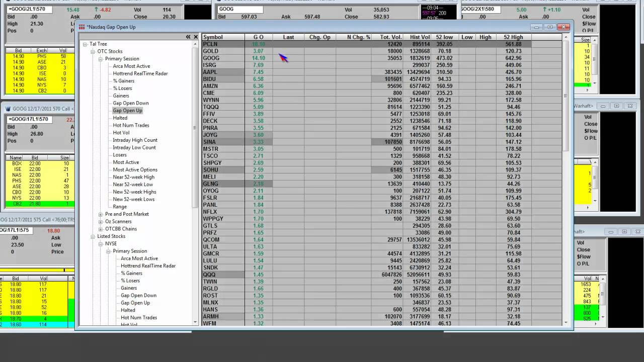Screen dimensions: 644x362
Task: Click the tree panel vertical scrollbar
Action: coord(196,128)
